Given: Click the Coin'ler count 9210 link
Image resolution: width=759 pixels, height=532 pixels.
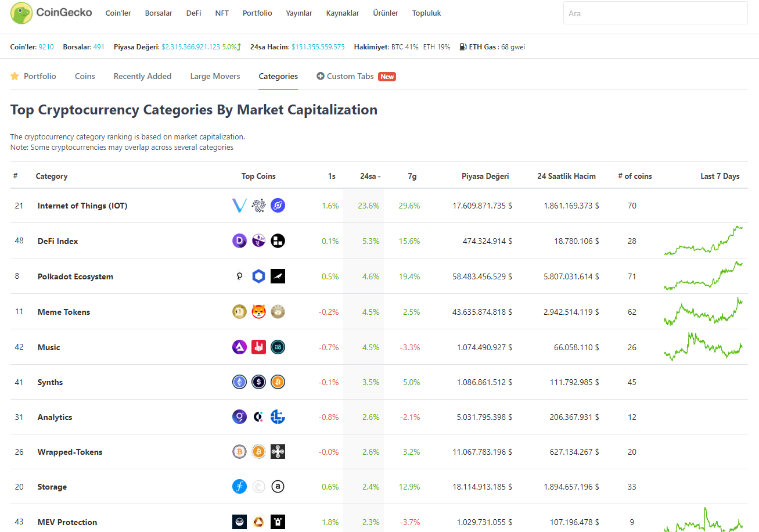Looking at the screenshot, I should coord(46,47).
